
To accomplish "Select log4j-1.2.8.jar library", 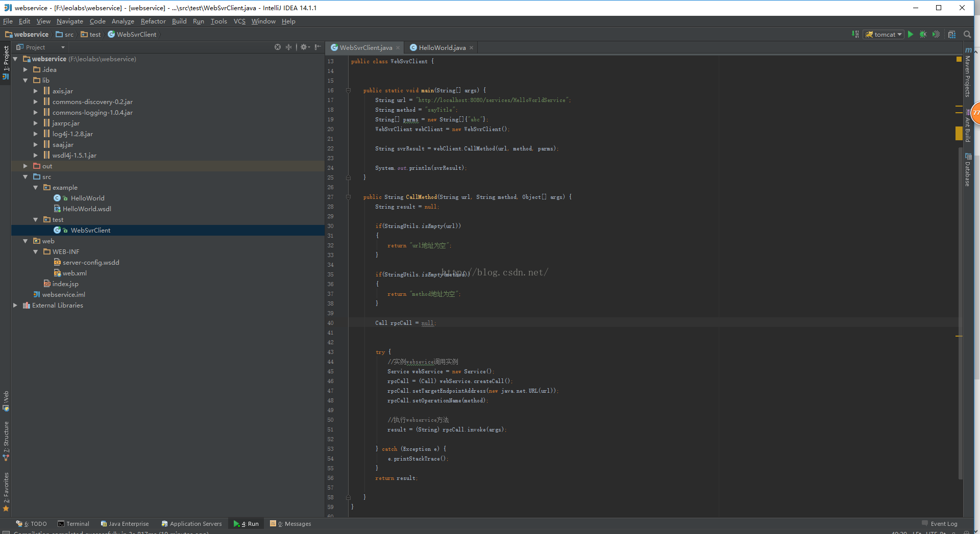I will pyautogui.click(x=72, y=134).
